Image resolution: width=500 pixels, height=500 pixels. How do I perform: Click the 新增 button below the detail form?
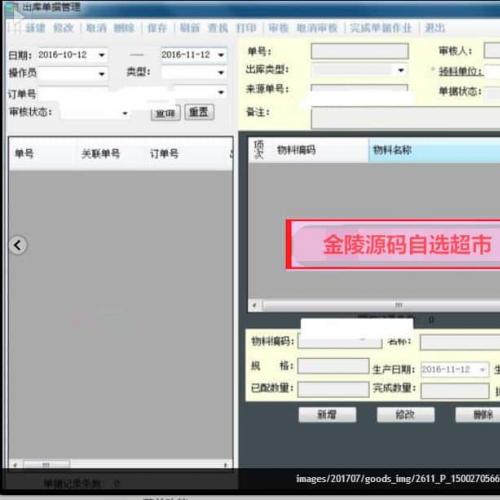(327, 415)
